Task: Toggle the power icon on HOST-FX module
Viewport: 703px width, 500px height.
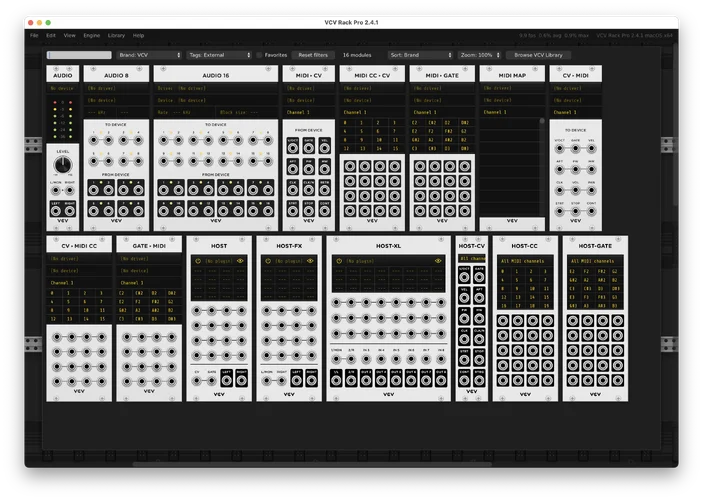Action: click(x=268, y=261)
